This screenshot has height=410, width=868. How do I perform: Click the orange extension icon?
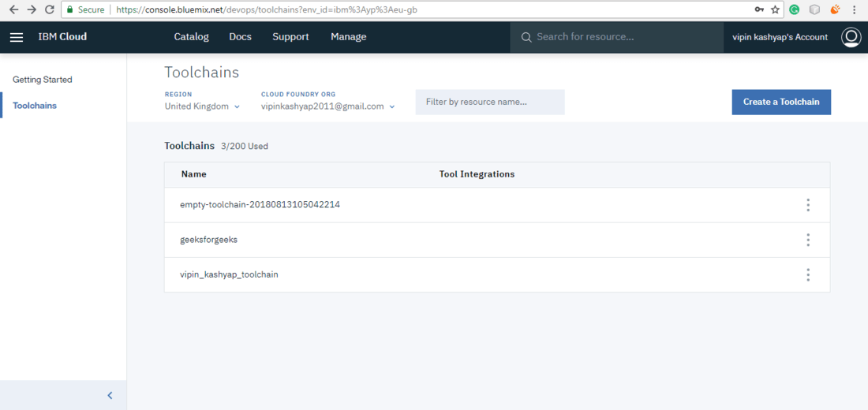click(836, 9)
